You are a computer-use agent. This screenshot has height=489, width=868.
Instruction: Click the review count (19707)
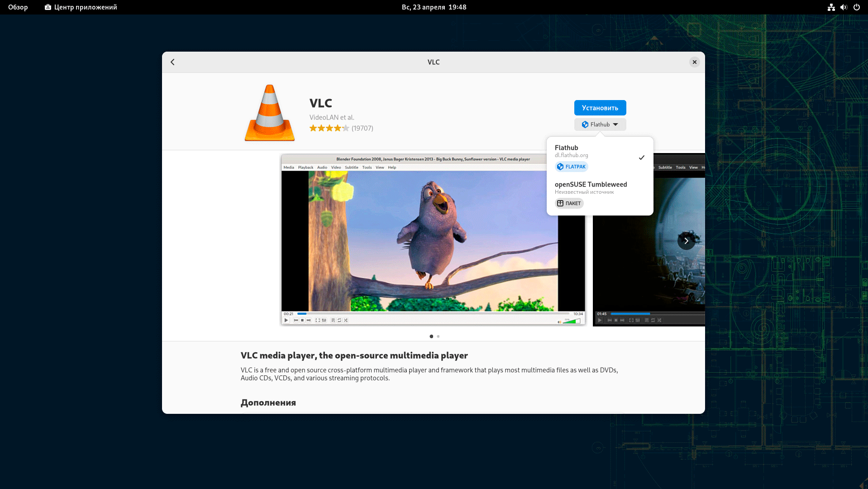[x=362, y=128]
